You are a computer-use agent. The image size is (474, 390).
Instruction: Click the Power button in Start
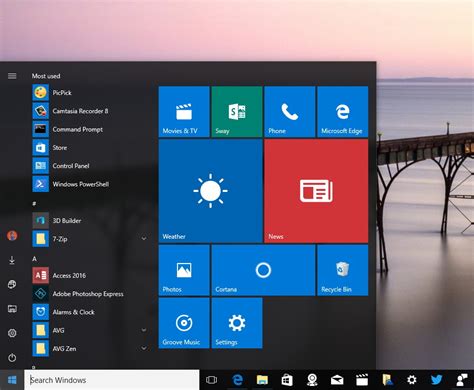[x=12, y=357]
